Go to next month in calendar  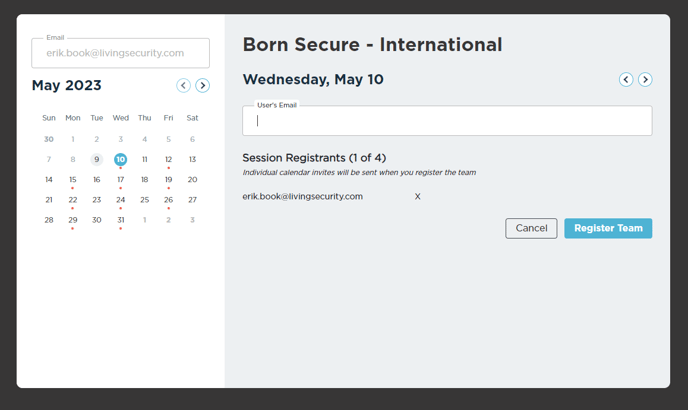(202, 85)
